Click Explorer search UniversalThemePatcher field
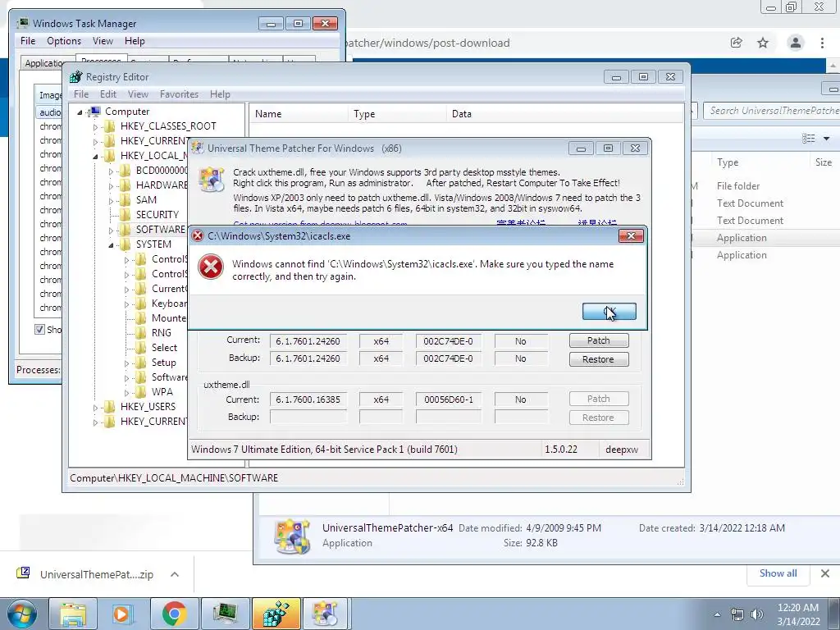The height and width of the screenshot is (630, 840). coord(771,111)
